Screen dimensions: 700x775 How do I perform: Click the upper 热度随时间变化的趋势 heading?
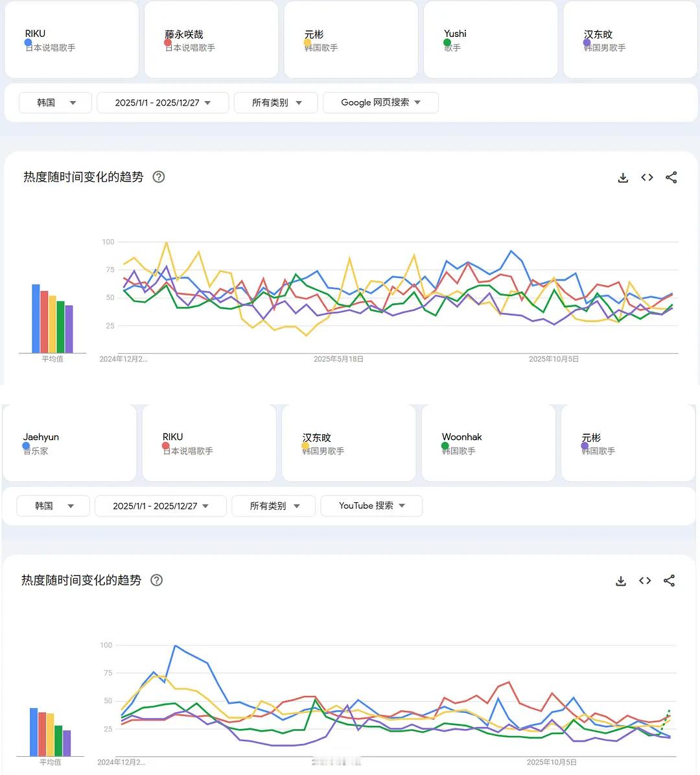click(84, 177)
